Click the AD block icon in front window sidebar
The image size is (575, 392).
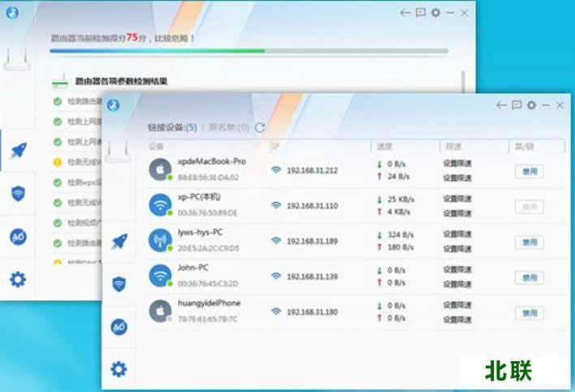coord(119,326)
